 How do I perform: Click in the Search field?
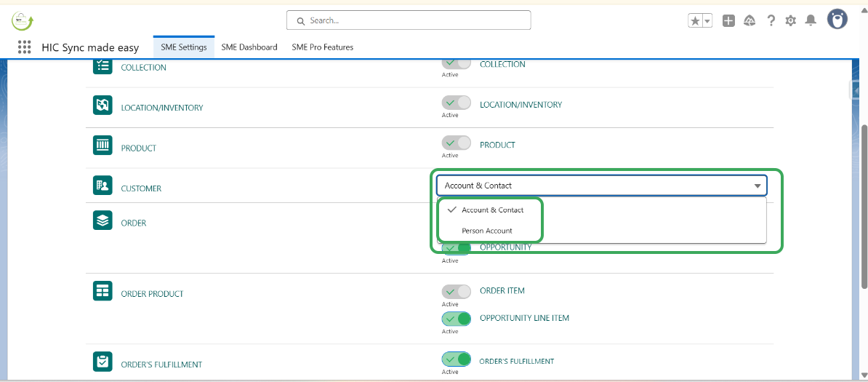409,20
